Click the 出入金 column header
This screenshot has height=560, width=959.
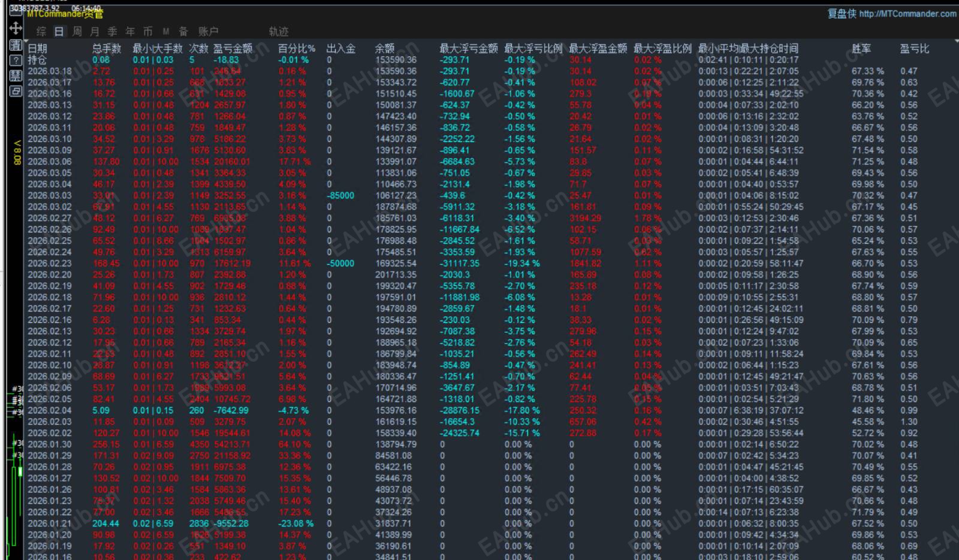[x=341, y=49]
